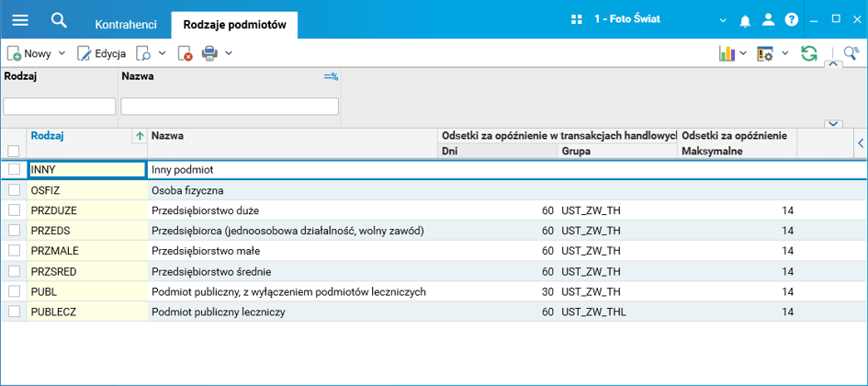868x386 pixels.
Task: Click the Nowy button
Action: click(x=29, y=54)
